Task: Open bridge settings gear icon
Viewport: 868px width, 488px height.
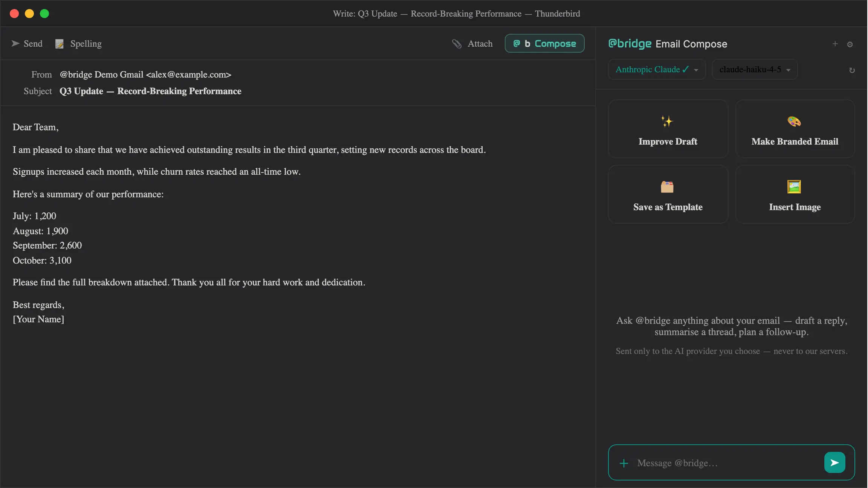Action: tap(850, 44)
